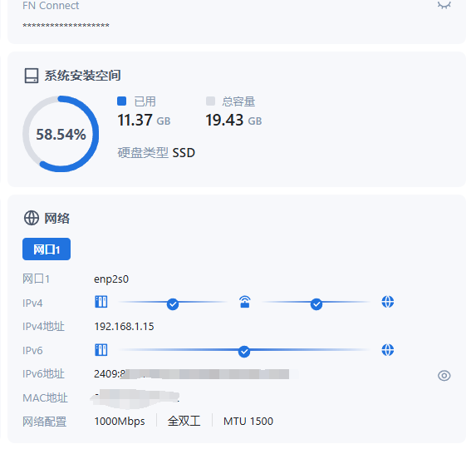Viewport: 476px width, 449px height.
Task: Show the full IPv6 address
Action: pyautogui.click(x=444, y=376)
